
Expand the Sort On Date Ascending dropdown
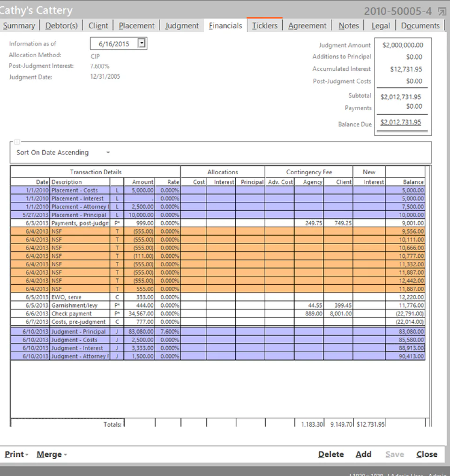(x=108, y=152)
